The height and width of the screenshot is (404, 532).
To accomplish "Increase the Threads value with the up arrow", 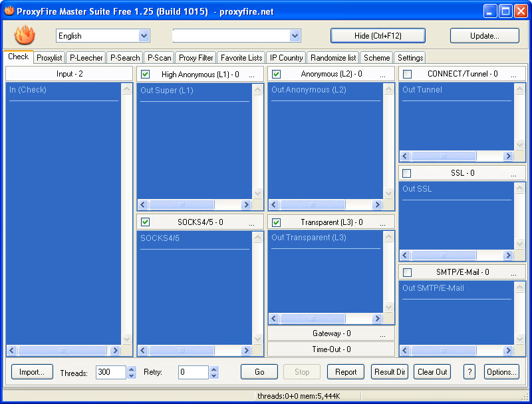I will (x=132, y=369).
